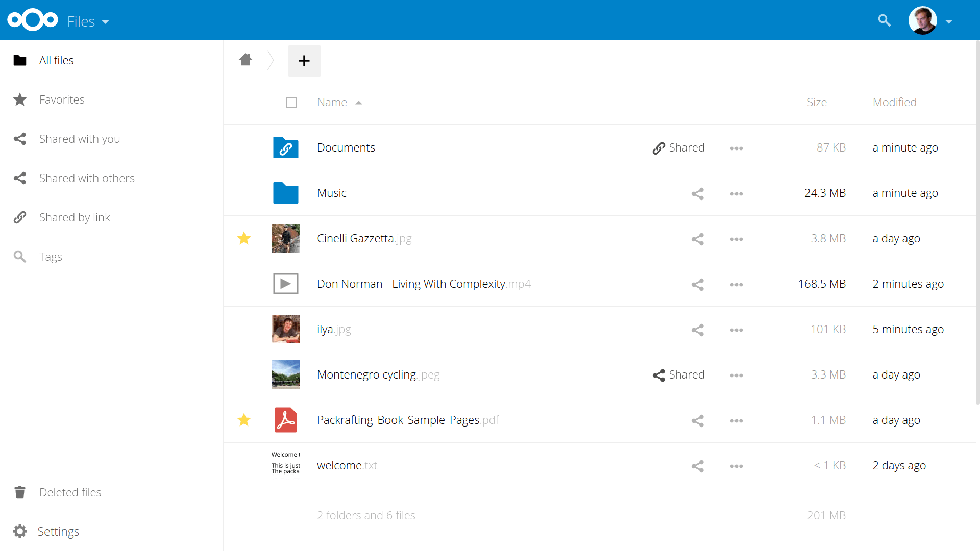Click the Shared with you sidebar link
This screenshot has height=551, width=980.
coord(80,139)
